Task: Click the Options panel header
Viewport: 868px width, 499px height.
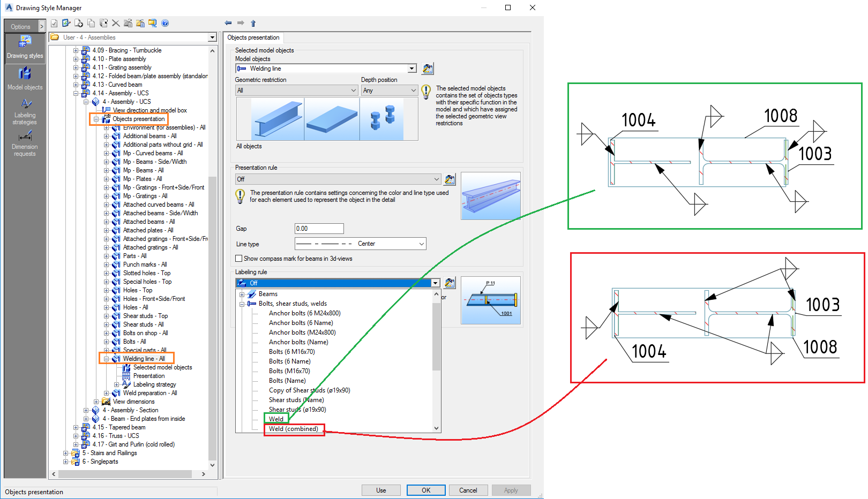Action: tap(21, 26)
